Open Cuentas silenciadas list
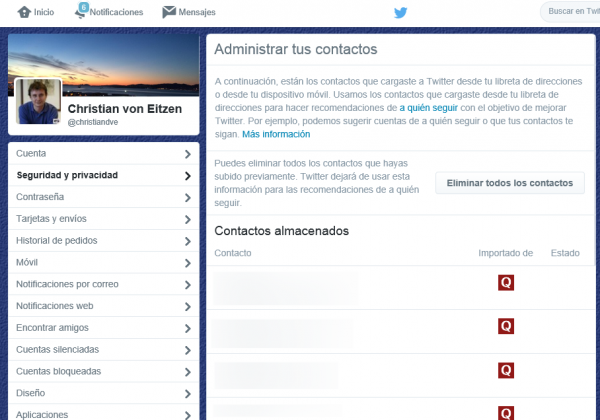Viewport: 600px width, 420px height. [x=103, y=350]
